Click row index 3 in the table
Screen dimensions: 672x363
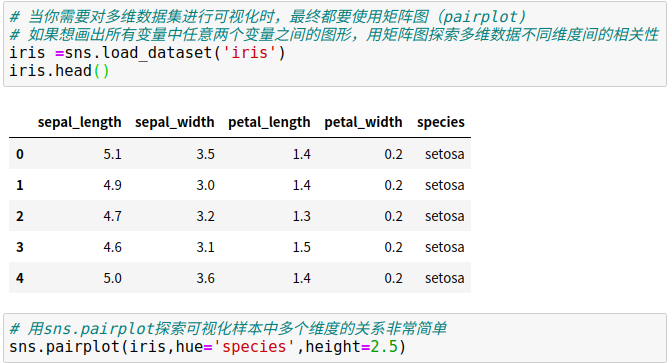(x=20, y=247)
